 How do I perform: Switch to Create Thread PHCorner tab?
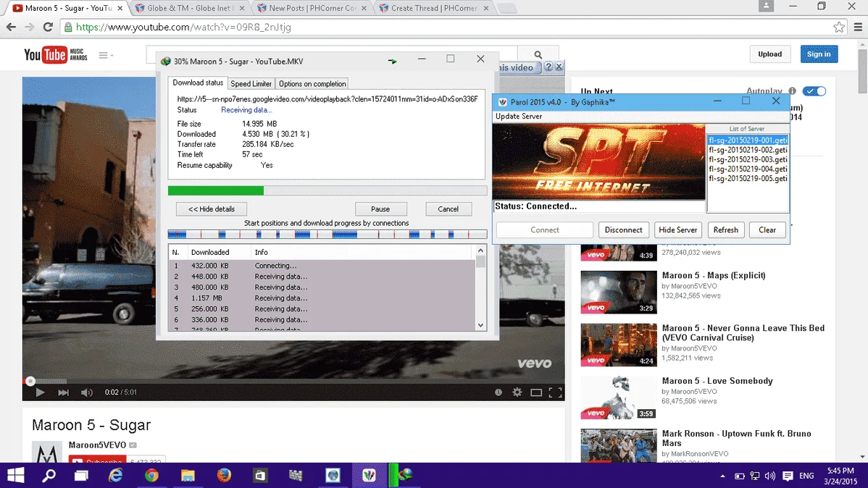433,8
